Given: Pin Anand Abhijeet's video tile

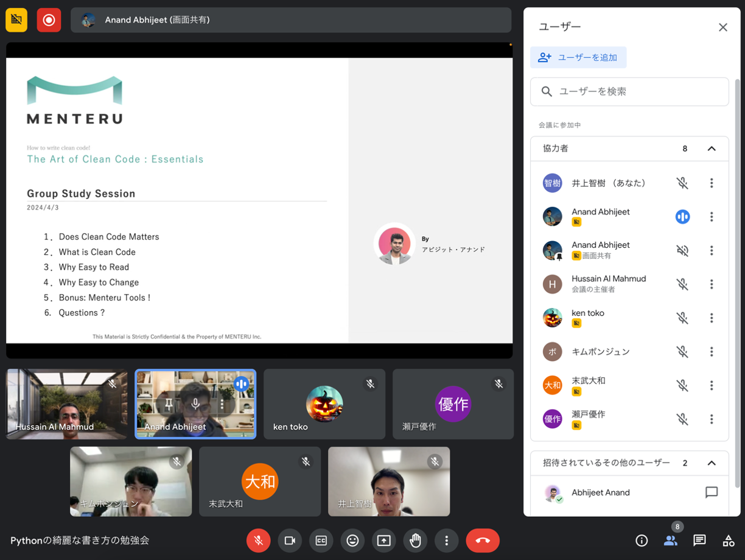Looking at the screenshot, I should point(169,404).
